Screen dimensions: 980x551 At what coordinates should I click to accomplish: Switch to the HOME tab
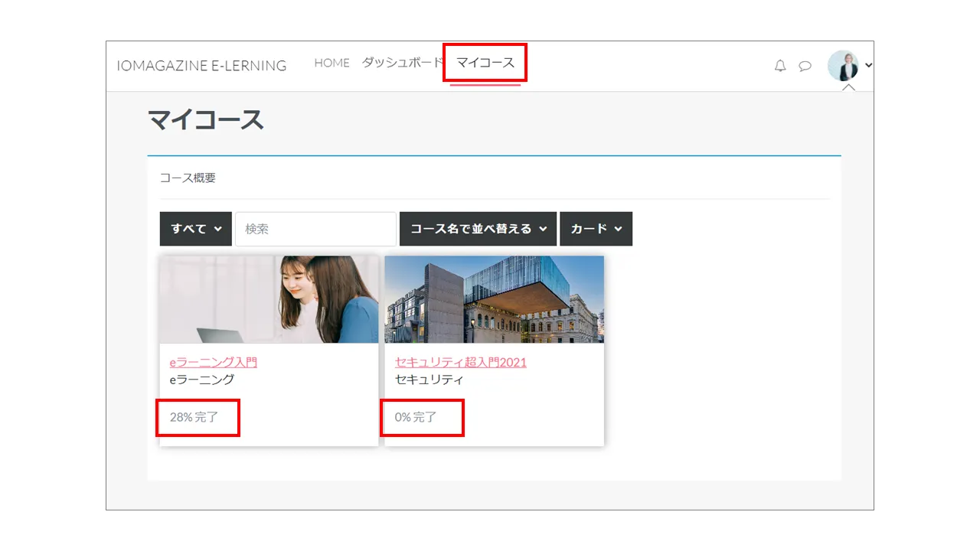(x=332, y=63)
